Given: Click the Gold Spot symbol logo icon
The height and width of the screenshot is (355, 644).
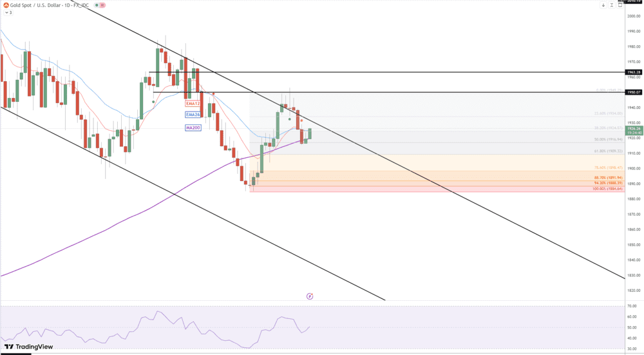Looking at the screenshot, I should tap(6, 5).
